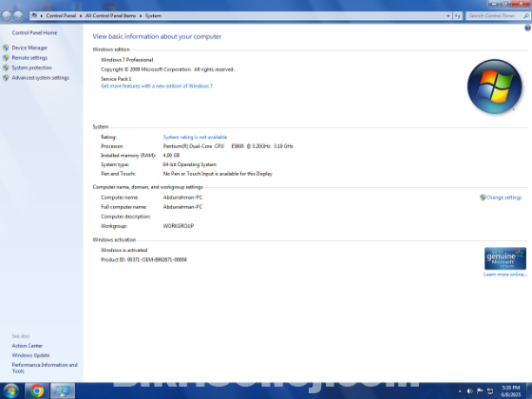The height and width of the screenshot is (399, 532).
Task: Click the Back navigation arrow button
Action: [7, 15]
